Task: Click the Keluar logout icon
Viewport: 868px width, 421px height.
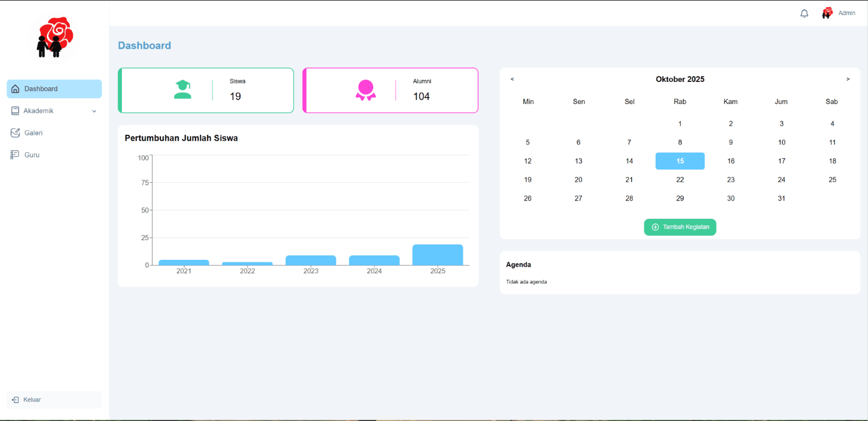Action: (15, 400)
